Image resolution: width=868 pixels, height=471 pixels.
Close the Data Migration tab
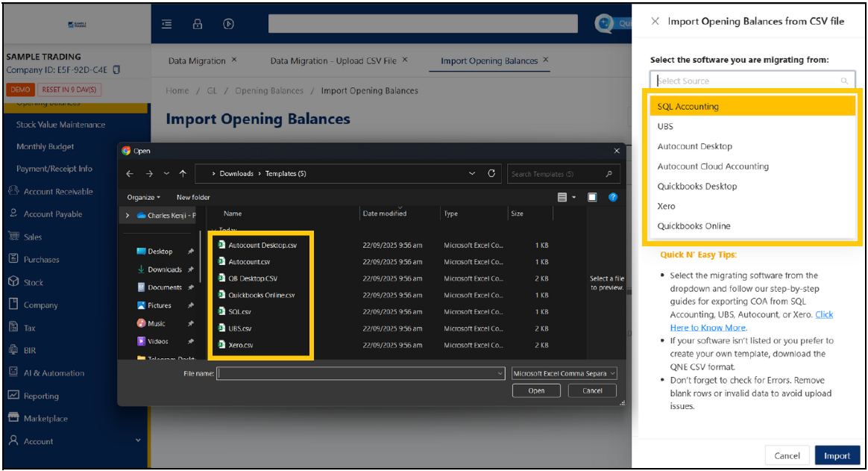coord(234,59)
